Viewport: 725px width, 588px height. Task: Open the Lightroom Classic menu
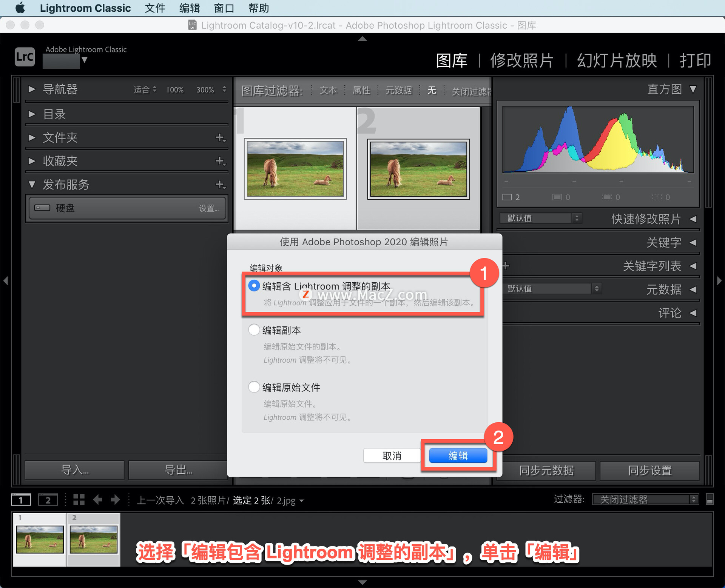click(x=85, y=8)
